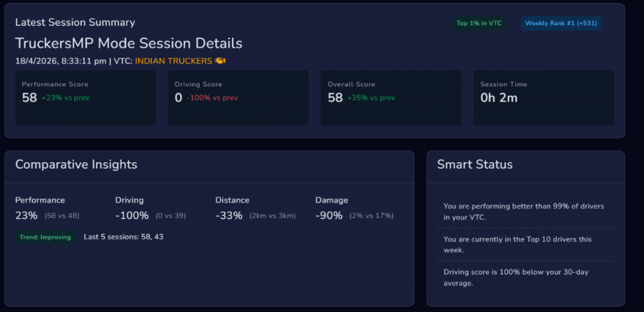The width and height of the screenshot is (644, 312).
Task: Select the Weekly Rank #1 badge
Action: click(560, 23)
